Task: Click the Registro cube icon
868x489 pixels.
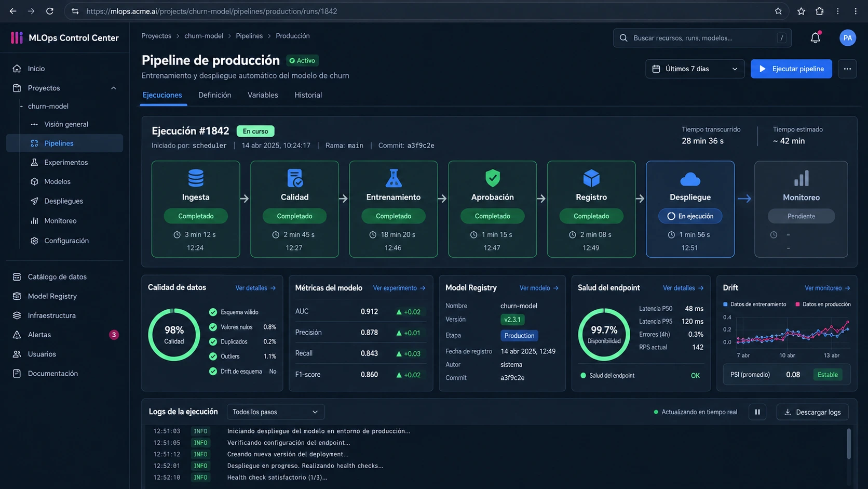Action: click(591, 178)
